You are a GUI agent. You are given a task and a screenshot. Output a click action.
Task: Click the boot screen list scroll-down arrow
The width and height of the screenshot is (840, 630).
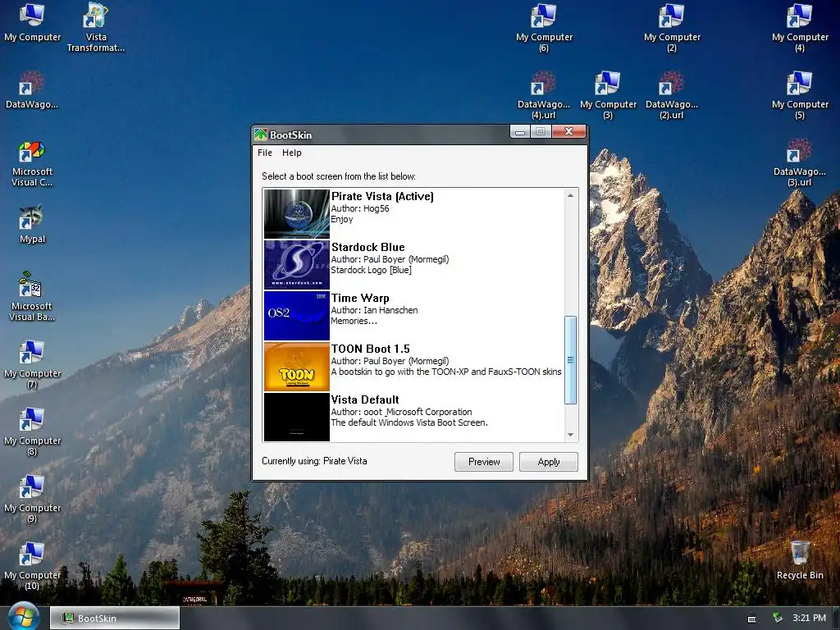click(571, 435)
